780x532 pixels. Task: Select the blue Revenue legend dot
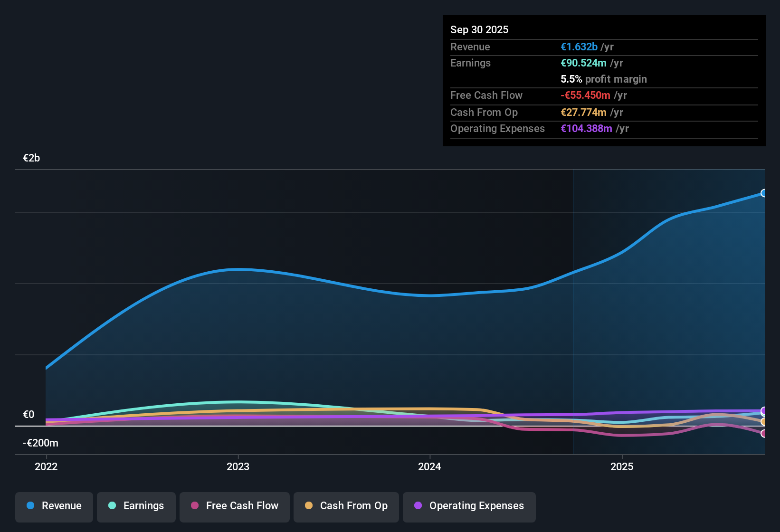(x=30, y=506)
